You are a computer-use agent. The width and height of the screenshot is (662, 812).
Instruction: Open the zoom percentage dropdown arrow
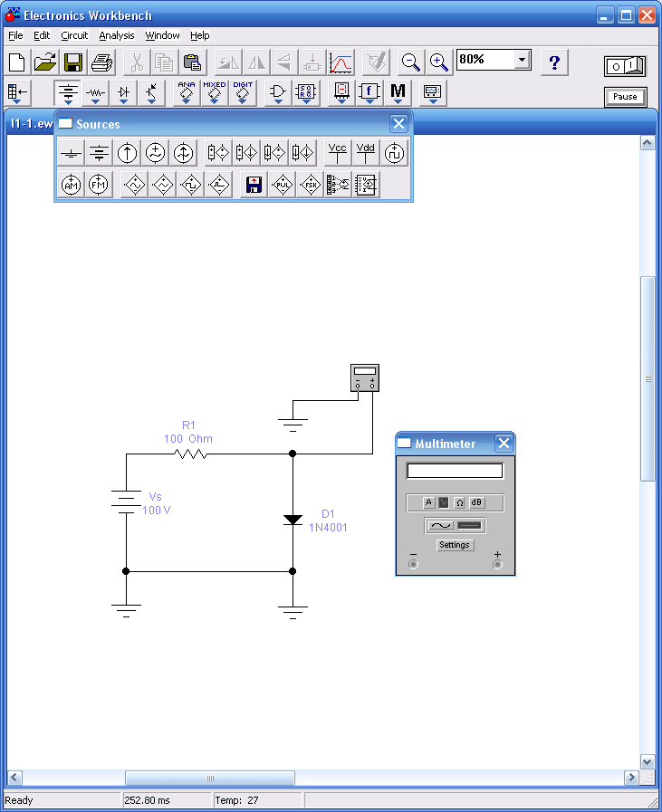523,60
